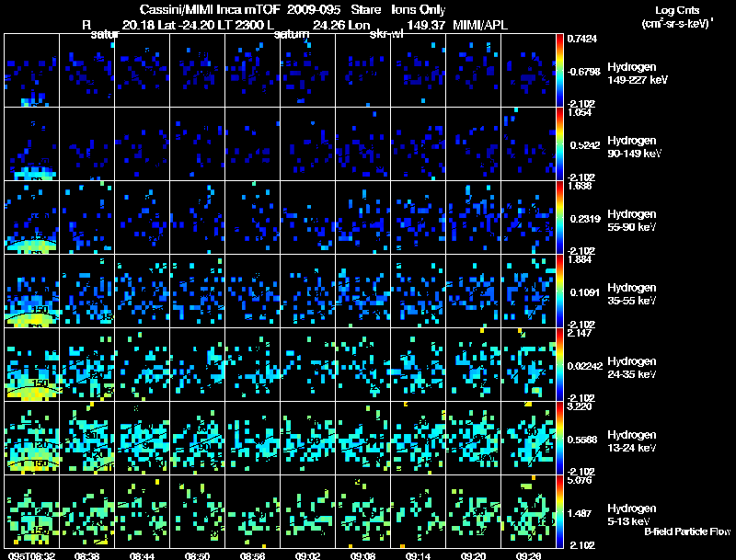Open the 13-24 keV panel at 09:02
The width and height of the screenshot is (736, 560).
point(308,438)
